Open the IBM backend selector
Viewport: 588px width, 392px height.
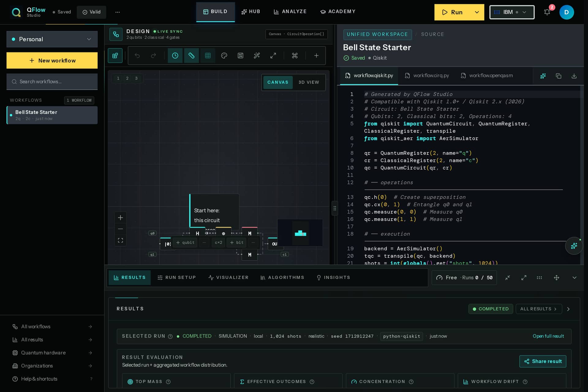tap(512, 12)
